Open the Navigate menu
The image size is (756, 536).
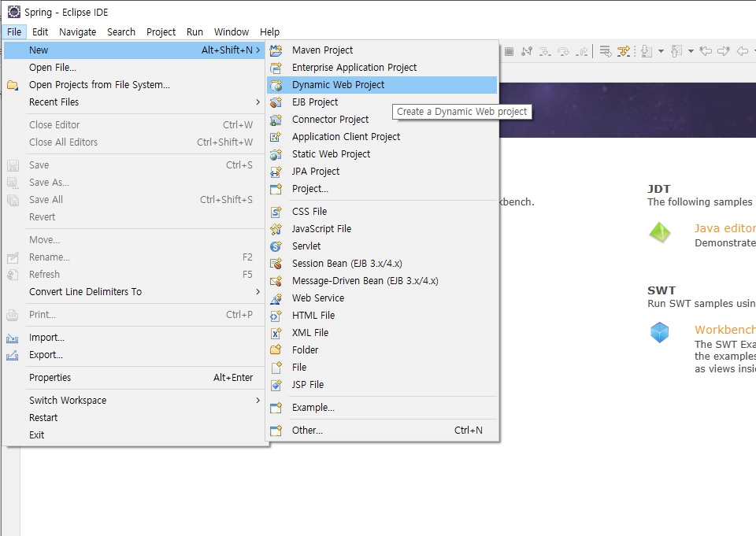click(78, 31)
